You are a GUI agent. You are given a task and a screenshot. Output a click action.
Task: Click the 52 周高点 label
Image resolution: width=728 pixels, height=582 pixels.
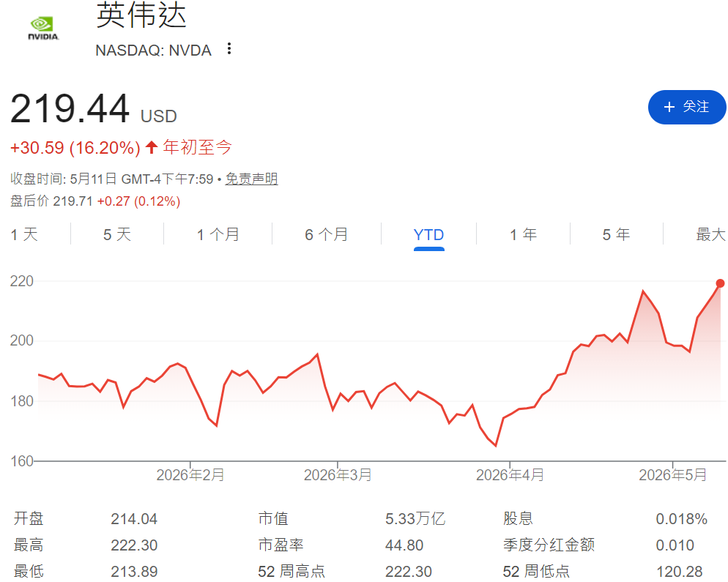pyautogui.click(x=291, y=571)
